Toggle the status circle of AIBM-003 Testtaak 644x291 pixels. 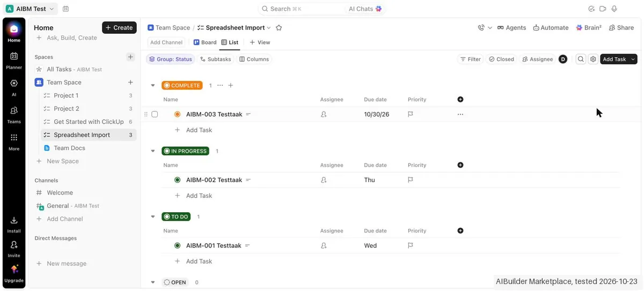177,114
